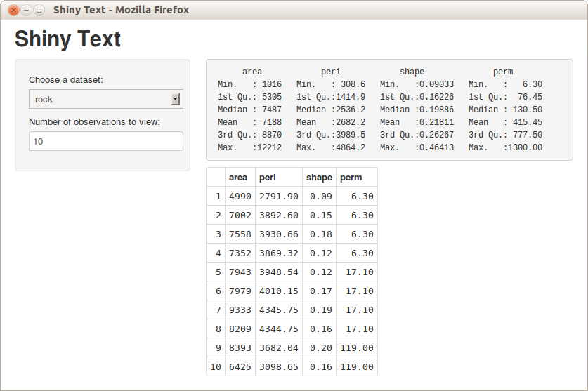
Task: Click the area value 9333 in row 7
Action: [x=240, y=310]
